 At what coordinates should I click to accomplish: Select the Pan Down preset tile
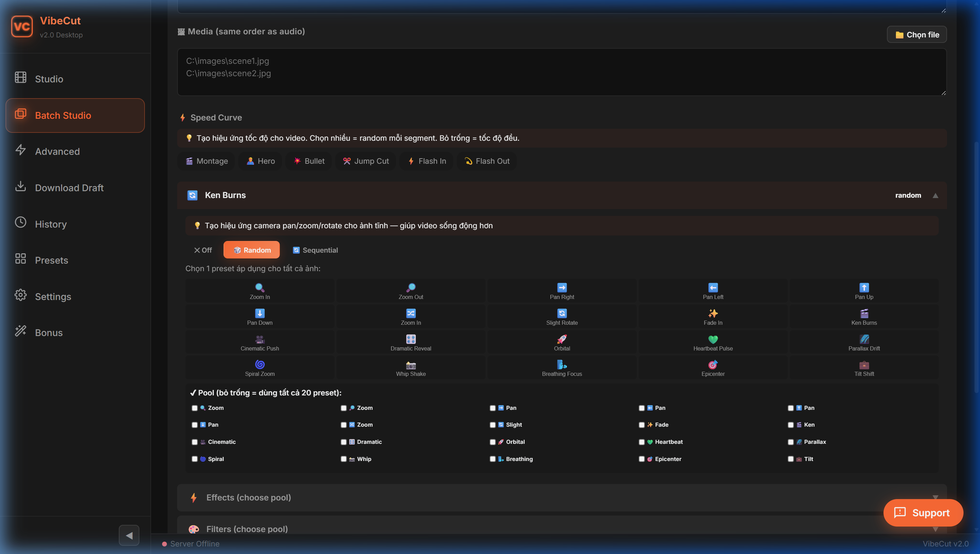click(260, 317)
